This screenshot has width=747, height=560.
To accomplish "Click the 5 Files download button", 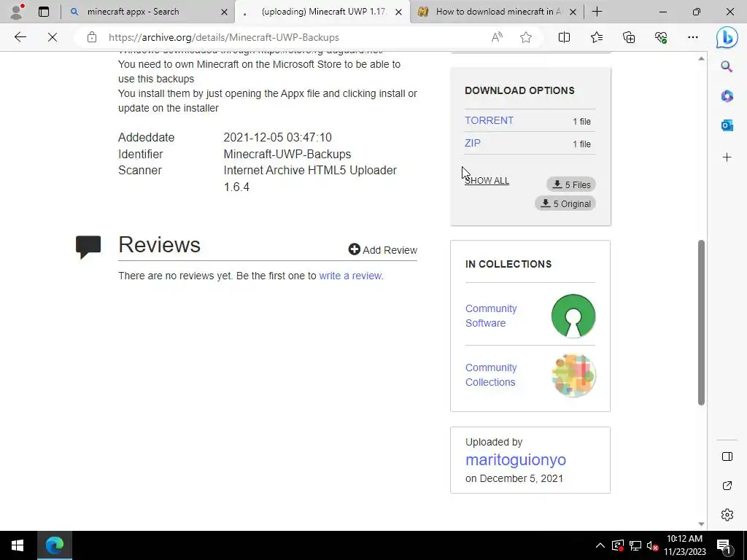I will [571, 184].
